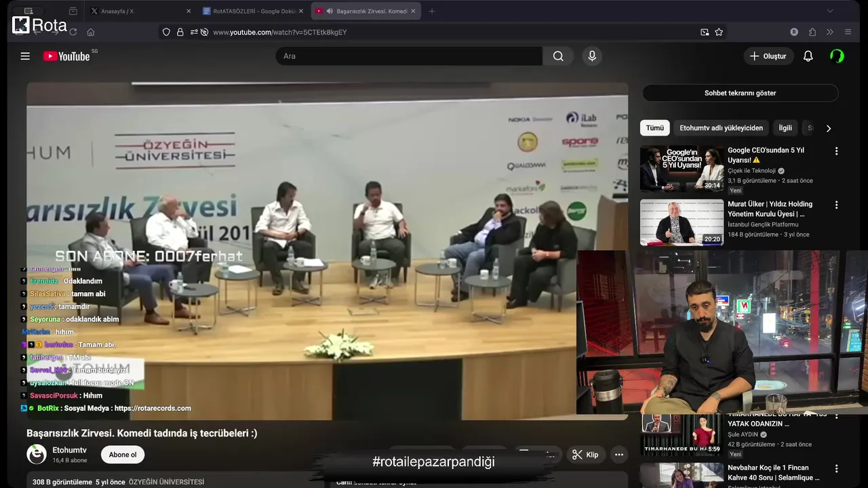Click the Abone ol subscribe button
Screen dimensions: 868x488
click(123, 454)
